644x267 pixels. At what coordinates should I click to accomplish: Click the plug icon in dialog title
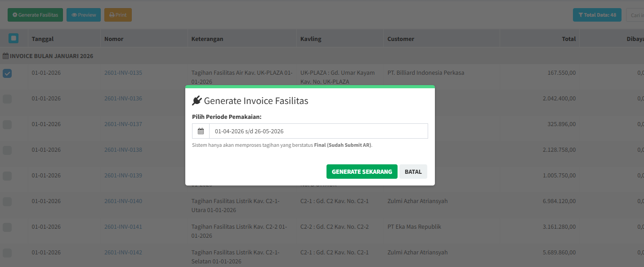(197, 101)
